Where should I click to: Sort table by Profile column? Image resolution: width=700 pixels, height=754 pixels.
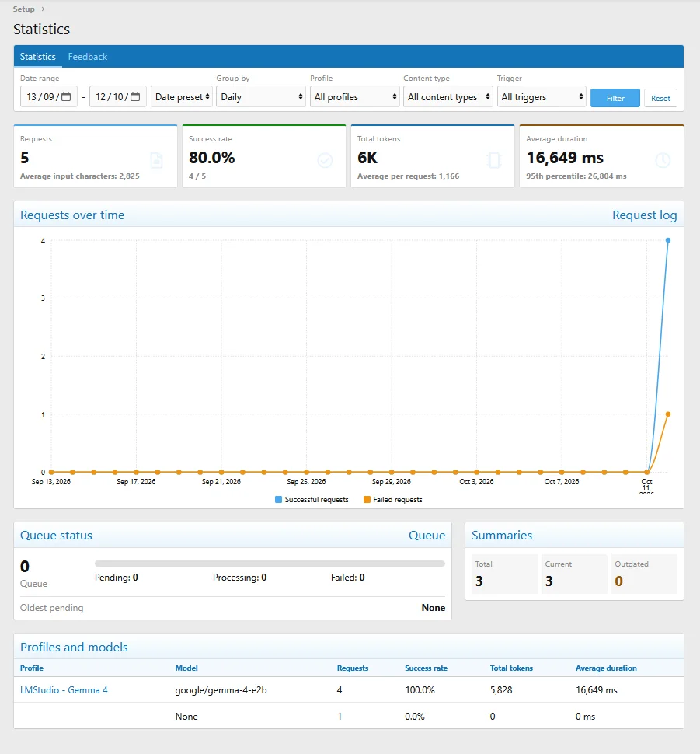click(32, 668)
